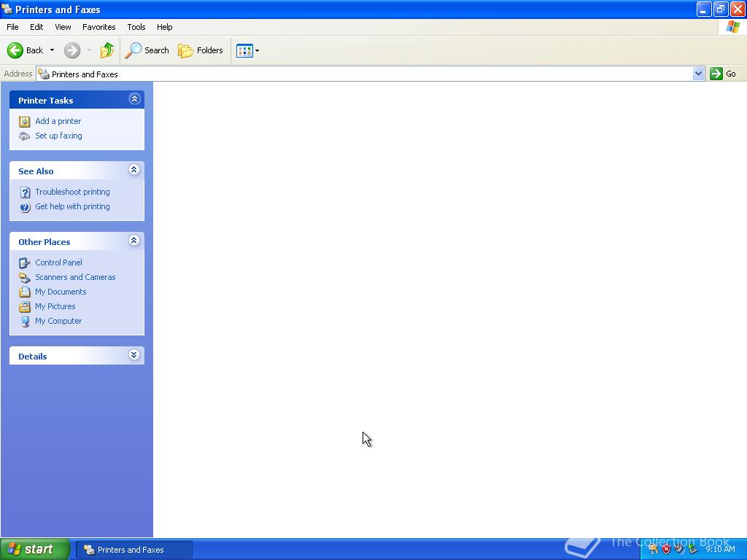Click the My Pictures folder icon
747x560 pixels.
click(x=24, y=307)
